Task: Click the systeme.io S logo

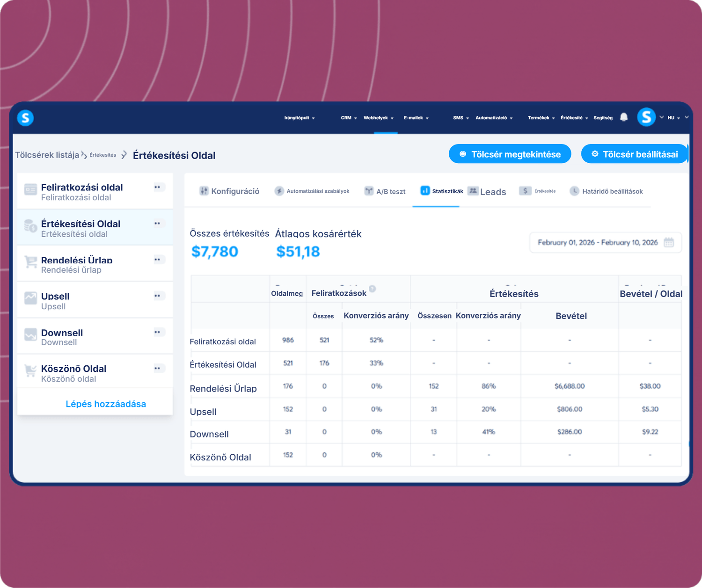Action: pyautogui.click(x=25, y=118)
